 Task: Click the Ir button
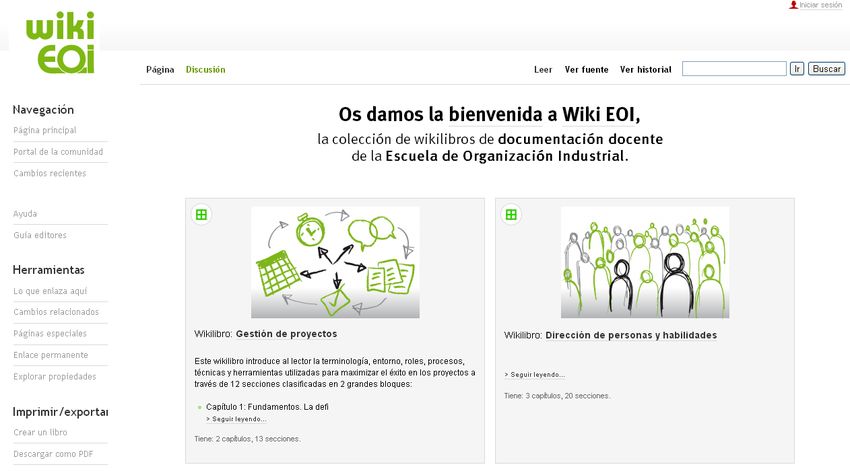click(x=797, y=69)
